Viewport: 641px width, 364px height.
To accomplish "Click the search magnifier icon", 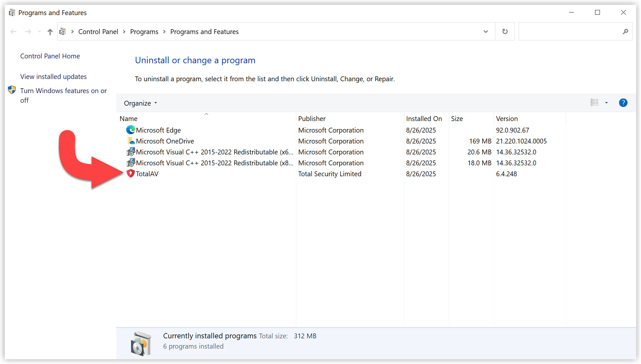I will pyautogui.click(x=625, y=31).
